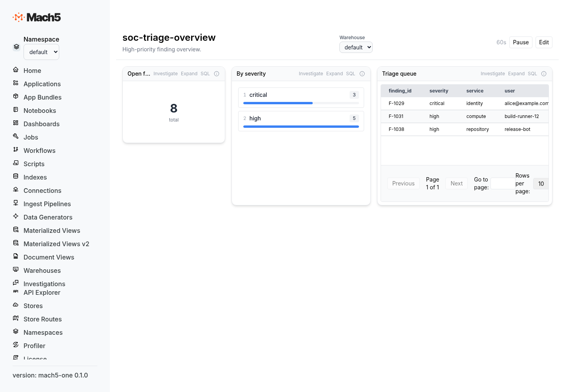This screenshot has height=392, width=565.
Task: Open Ingest Pipelines section
Action: [47, 204]
